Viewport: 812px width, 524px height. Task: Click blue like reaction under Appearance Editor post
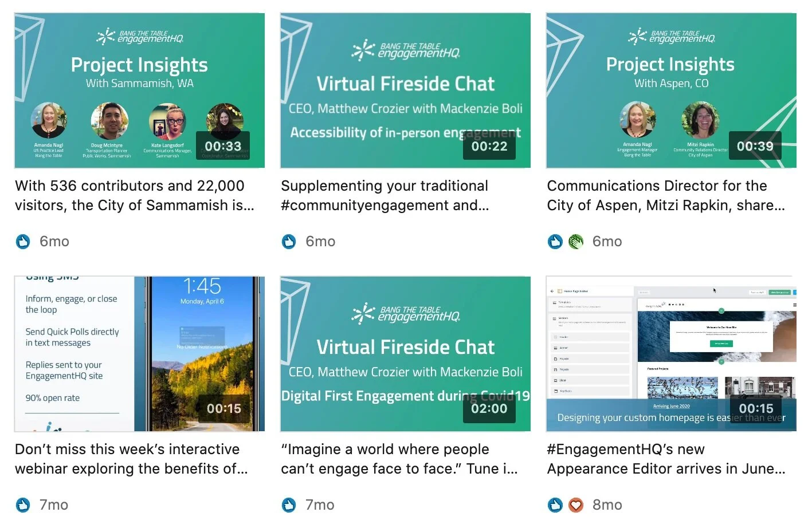[x=555, y=505]
